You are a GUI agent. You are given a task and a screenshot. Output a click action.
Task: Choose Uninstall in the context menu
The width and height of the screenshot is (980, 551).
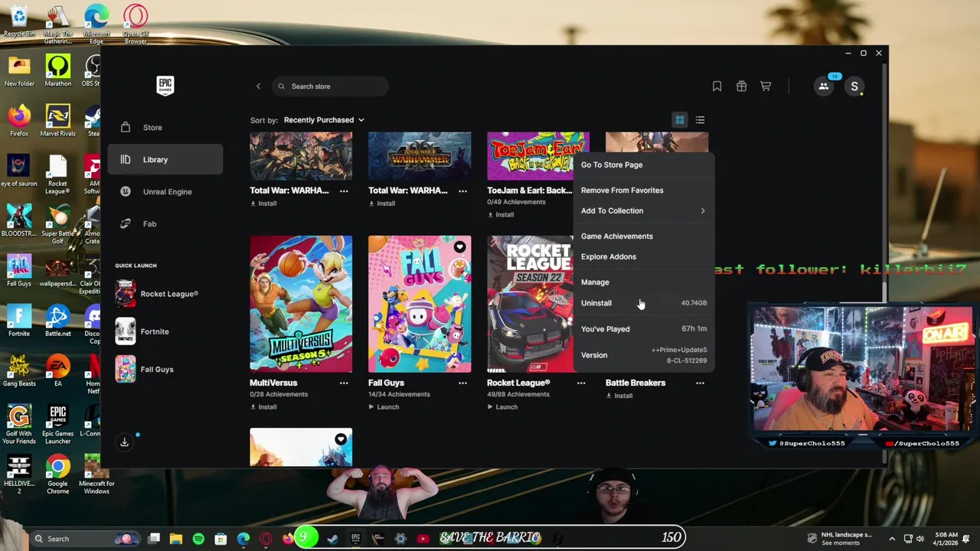pos(643,303)
